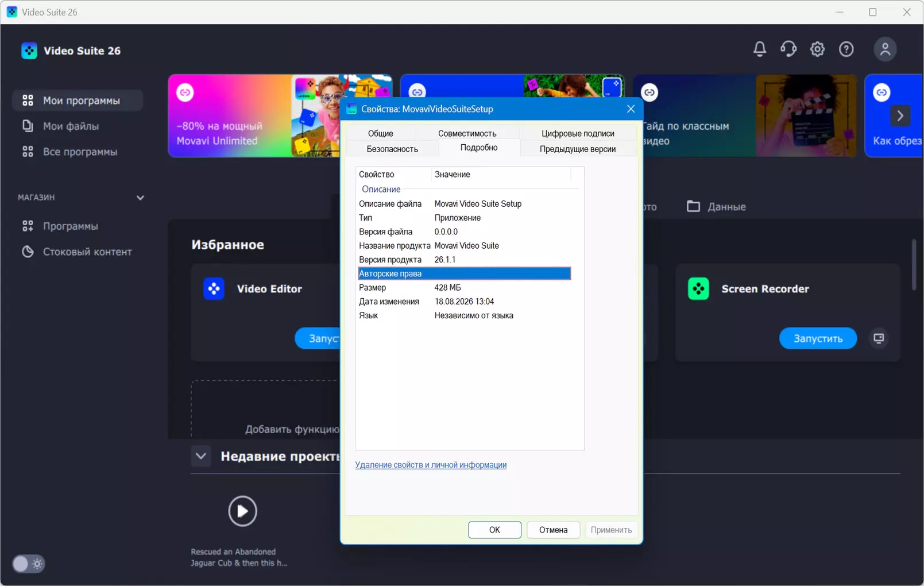Click the Мои файлы document icon
The image size is (924, 586).
click(28, 126)
